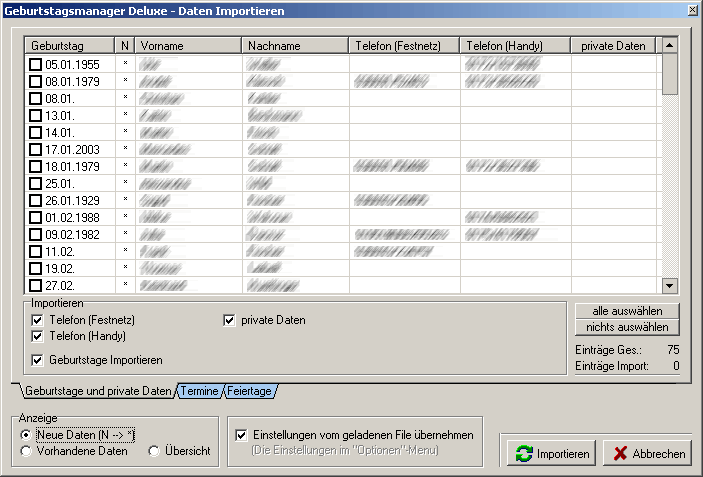Open the Feiertage tab
Viewport: 703px width, 477px height.
(249, 391)
